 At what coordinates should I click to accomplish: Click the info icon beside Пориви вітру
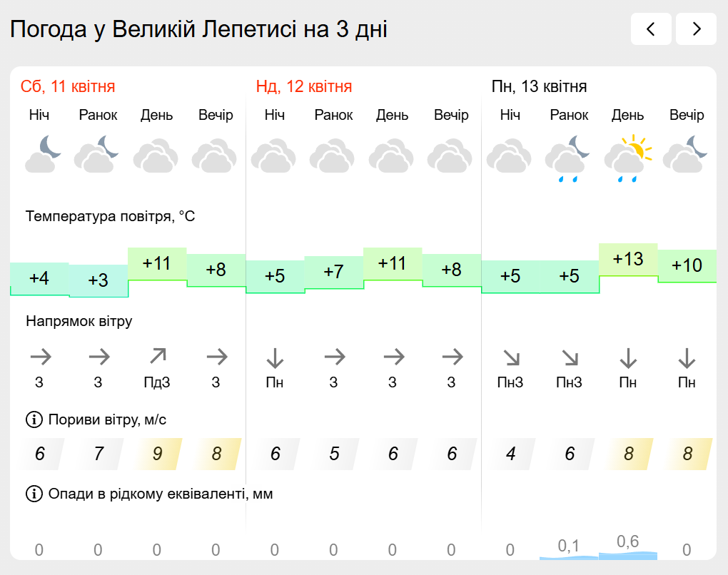coord(34,419)
